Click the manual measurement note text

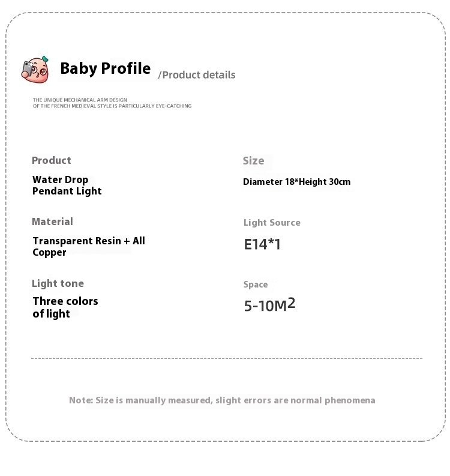pyautogui.click(x=222, y=400)
